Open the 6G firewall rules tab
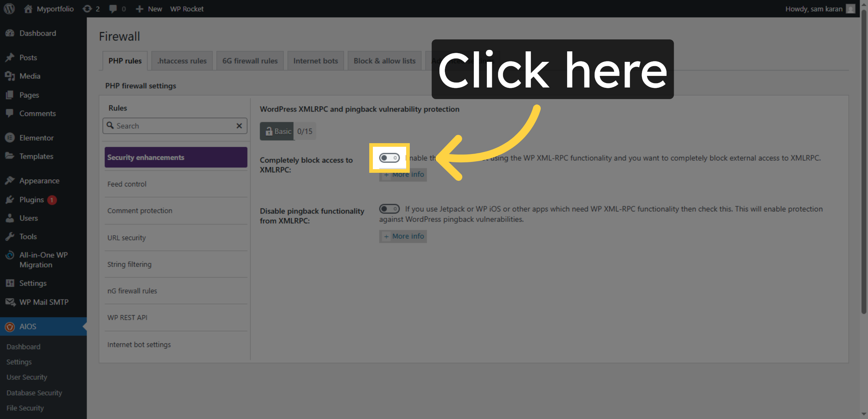The image size is (868, 419). (x=250, y=60)
